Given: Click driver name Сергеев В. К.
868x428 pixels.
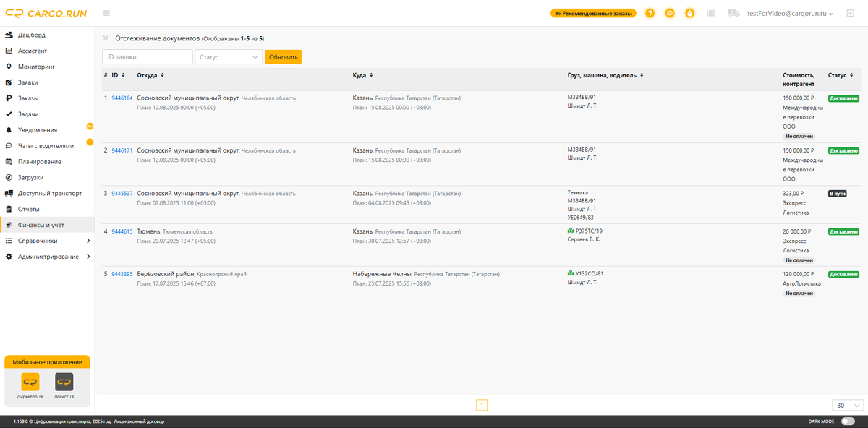Looking at the screenshot, I should click(x=584, y=239).
